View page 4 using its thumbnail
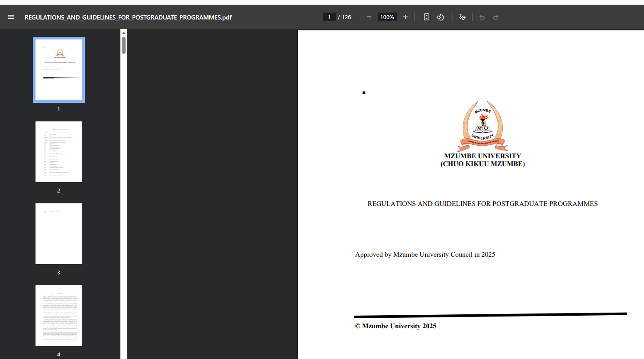644x359 pixels. click(58, 315)
